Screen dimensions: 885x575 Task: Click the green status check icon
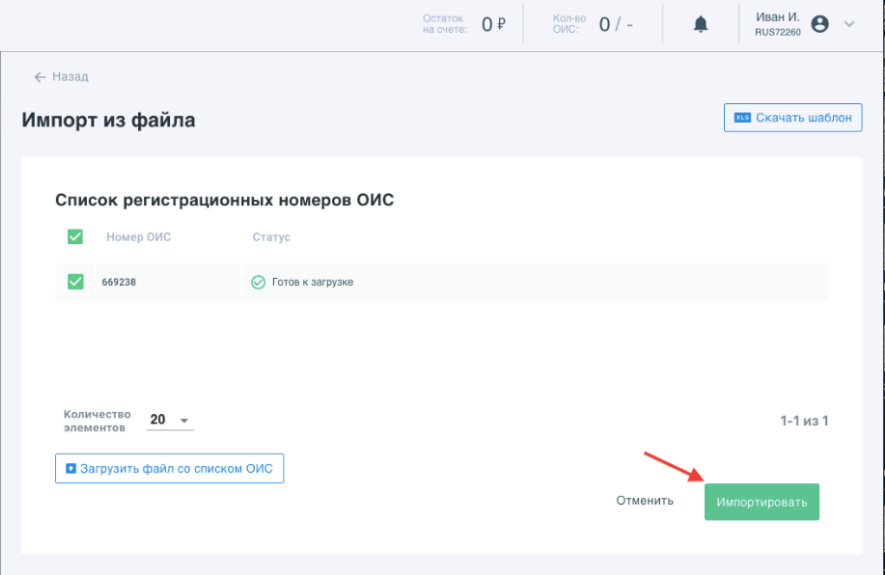pyautogui.click(x=258, y=282)
